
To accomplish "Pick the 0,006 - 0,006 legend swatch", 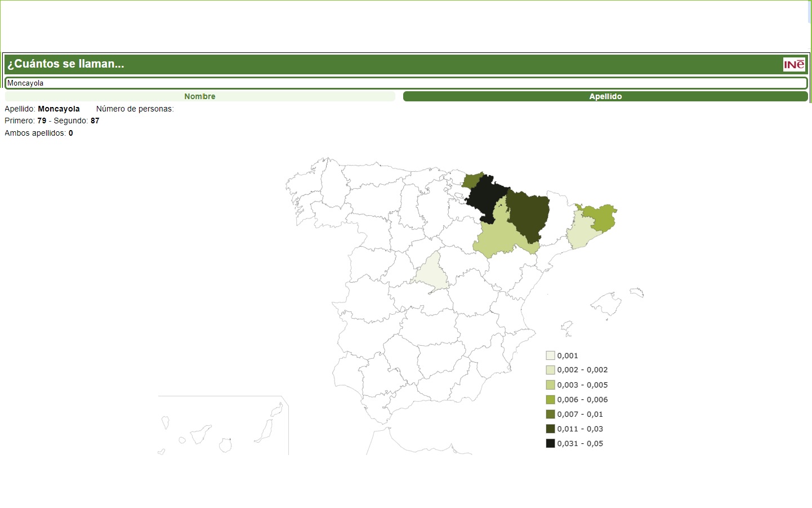I will click(x=550, y=400).
